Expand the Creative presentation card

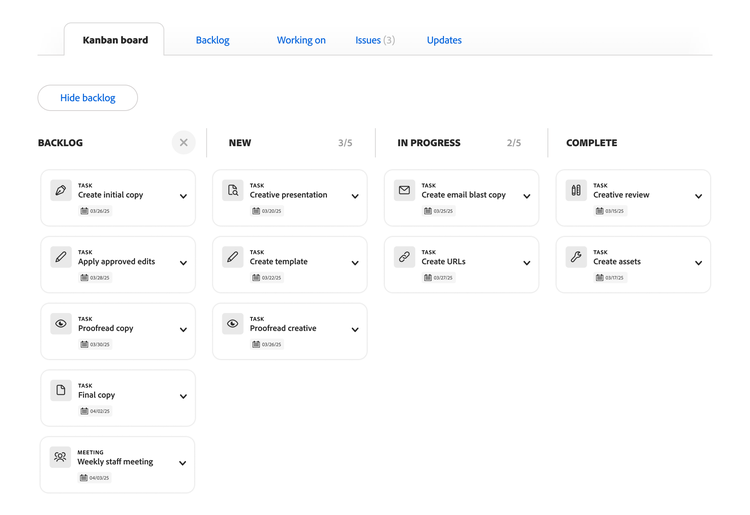pos(355,196)
